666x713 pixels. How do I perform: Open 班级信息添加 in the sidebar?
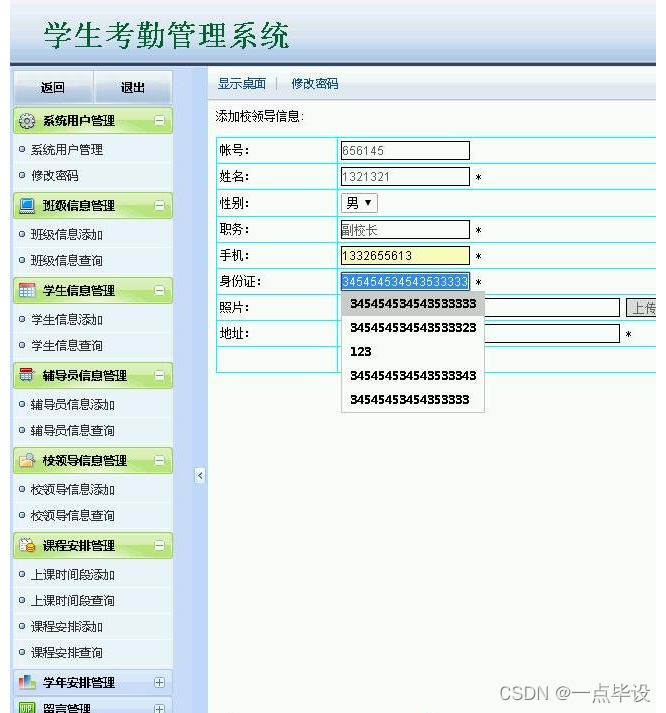(67, 235)
